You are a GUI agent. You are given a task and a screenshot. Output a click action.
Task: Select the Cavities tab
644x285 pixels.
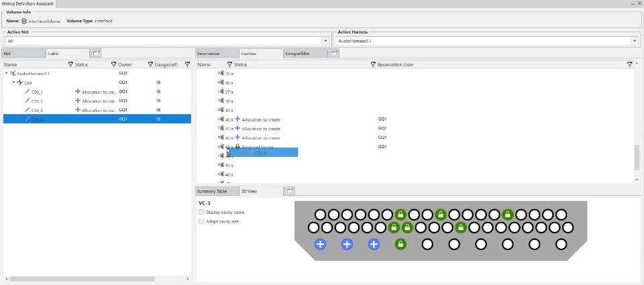point(261,54)
